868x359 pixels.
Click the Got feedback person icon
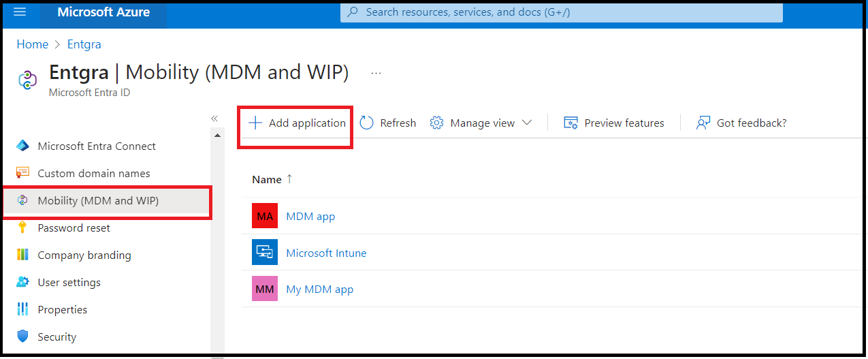(x=703, y=123)
